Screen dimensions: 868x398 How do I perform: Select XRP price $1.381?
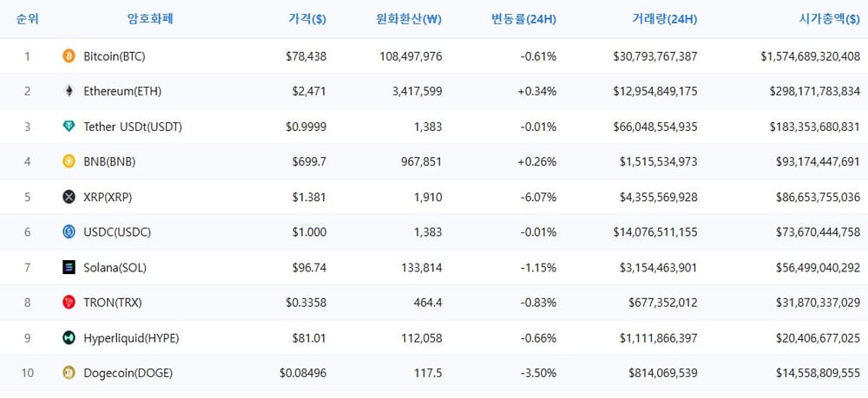click(310, 198)
